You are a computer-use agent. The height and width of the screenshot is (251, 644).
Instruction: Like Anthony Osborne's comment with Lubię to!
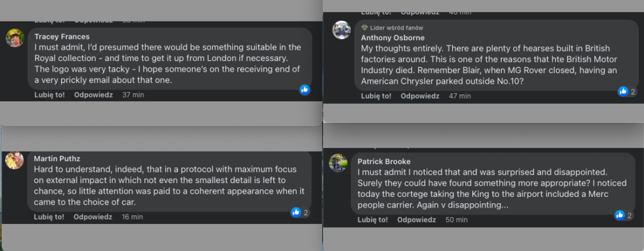(376, 96)
